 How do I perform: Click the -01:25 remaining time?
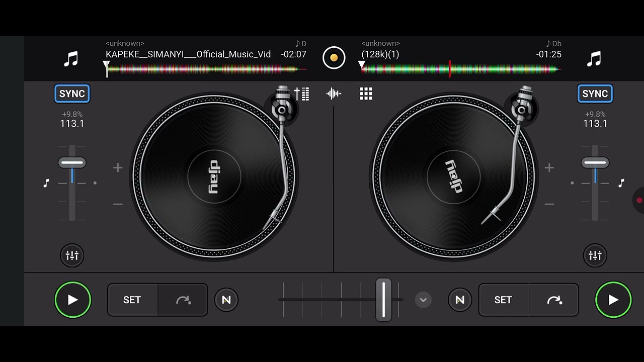[548, 54]
